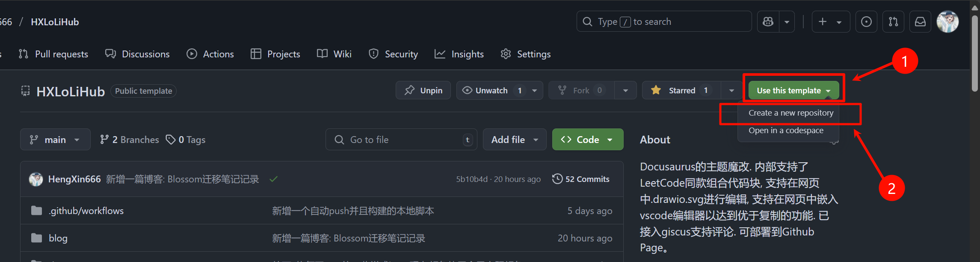Click the clock icon beside 52 Commits
Viewport: 980px width, 262px height.
[x=557, y=179]
